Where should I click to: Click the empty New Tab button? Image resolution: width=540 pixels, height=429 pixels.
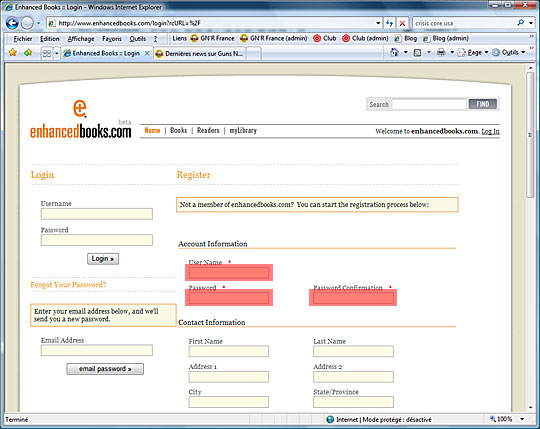coord(253,54)
